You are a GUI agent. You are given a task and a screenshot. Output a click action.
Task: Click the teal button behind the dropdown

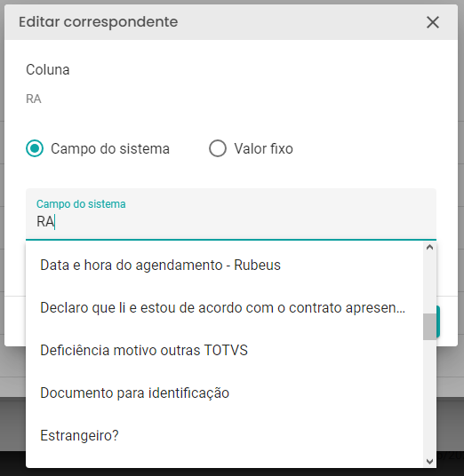pyautogui.click(x=438, y=321)
